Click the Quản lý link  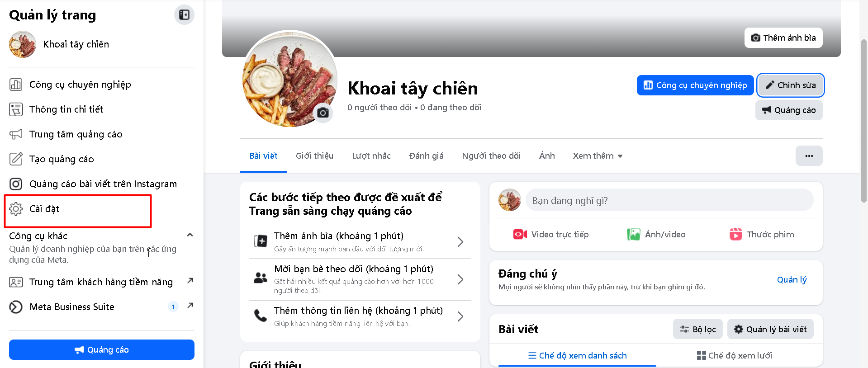[792, 280]
